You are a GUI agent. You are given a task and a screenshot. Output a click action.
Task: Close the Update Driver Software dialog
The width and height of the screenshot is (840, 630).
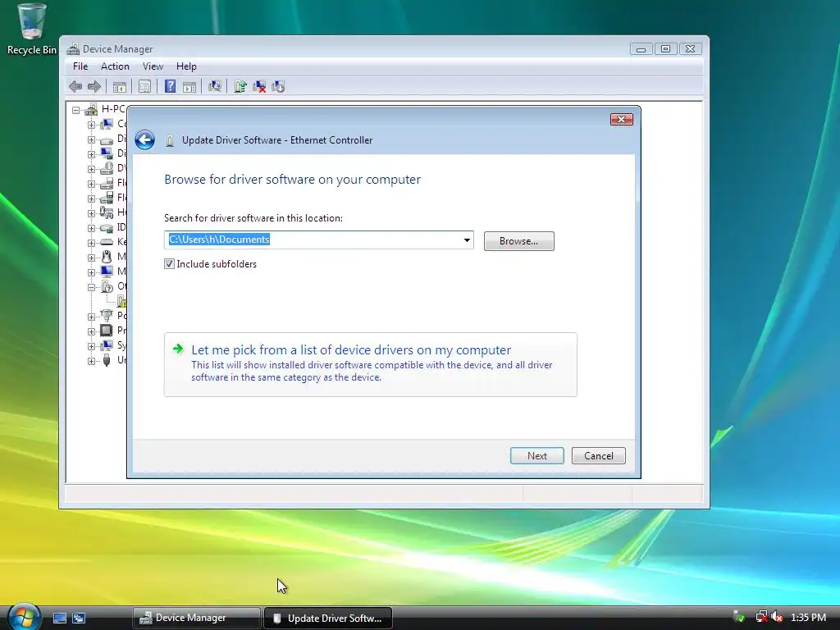622,119
